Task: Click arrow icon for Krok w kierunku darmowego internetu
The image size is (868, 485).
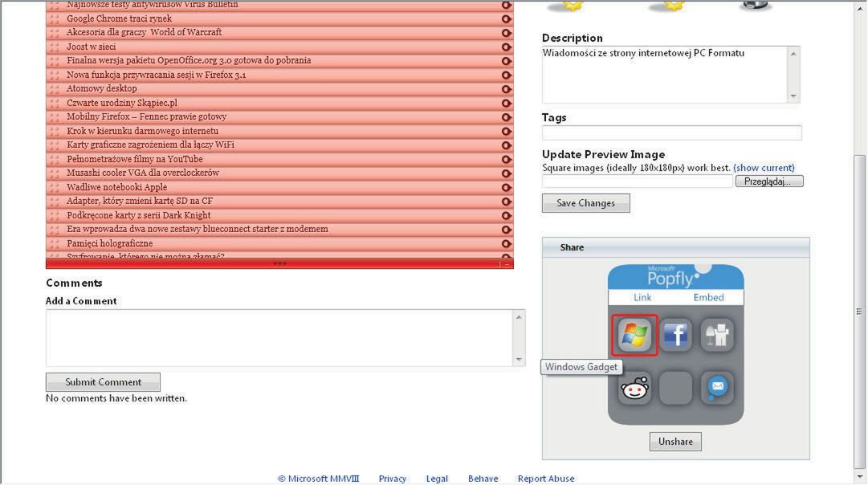Action: coord(506,132)
